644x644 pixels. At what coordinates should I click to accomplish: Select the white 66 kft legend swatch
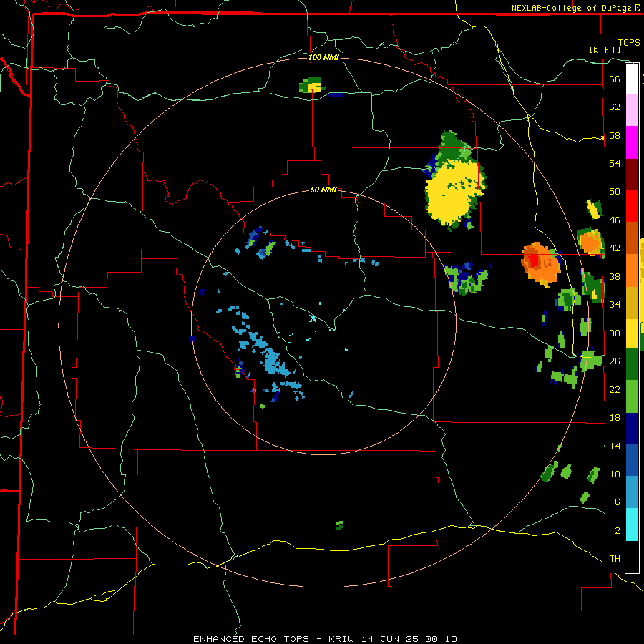632,79
